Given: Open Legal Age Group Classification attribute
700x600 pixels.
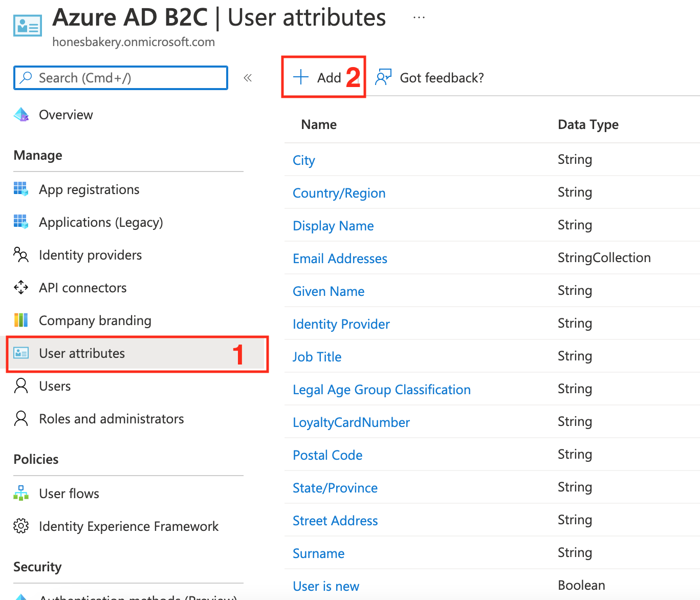Looking at the screenshot, I should tap(382, 390).
